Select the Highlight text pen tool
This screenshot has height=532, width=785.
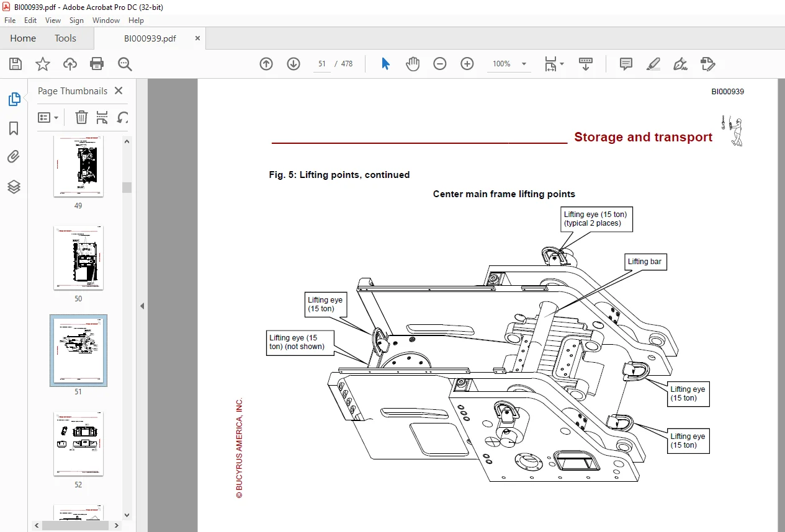pos(653,64)
